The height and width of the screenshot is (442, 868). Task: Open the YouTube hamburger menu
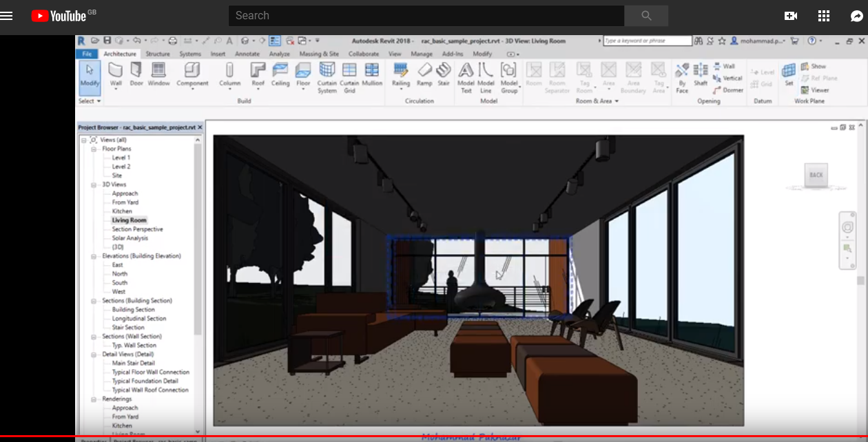pos(7,15)
